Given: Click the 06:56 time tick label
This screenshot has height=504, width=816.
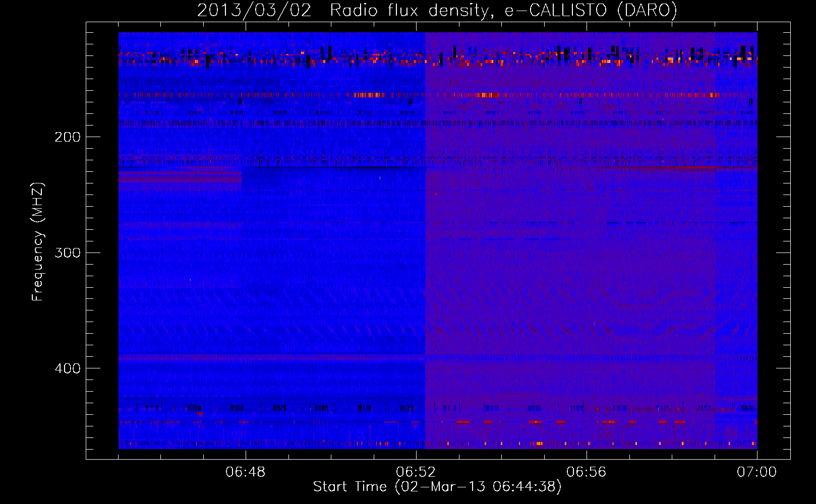Looking at the screenshot, I should click(587, 472).
